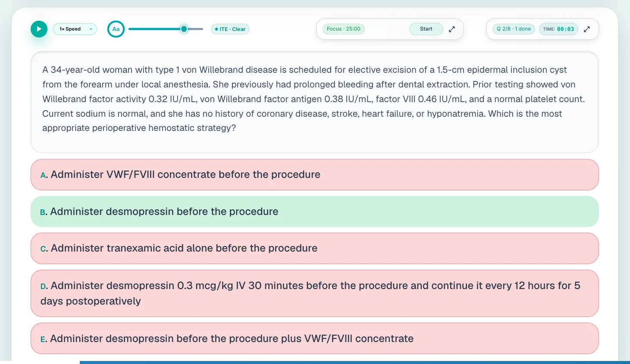Play the question audio
Image resolution: width=630 pixels, height=364 pixels.
pyautogui.click(x=39, y=29)
